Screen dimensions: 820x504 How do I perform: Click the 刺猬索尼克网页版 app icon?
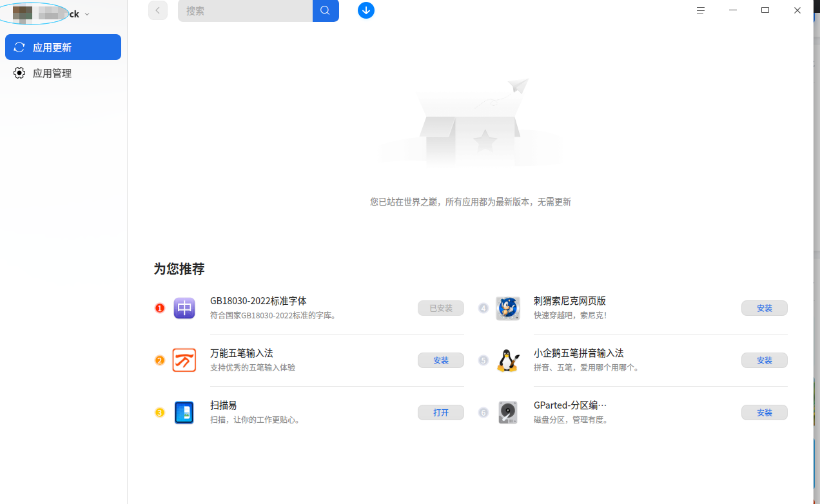[x=508, y=308]
